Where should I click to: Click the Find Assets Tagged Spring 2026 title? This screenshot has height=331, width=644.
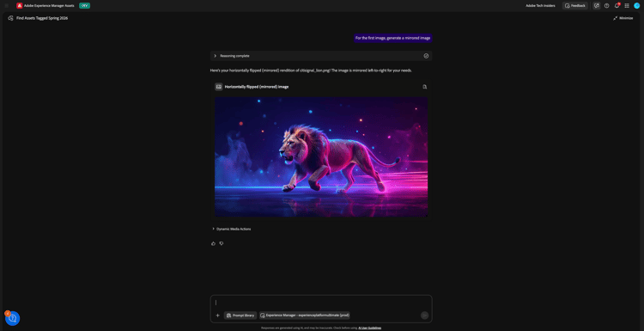42,18
